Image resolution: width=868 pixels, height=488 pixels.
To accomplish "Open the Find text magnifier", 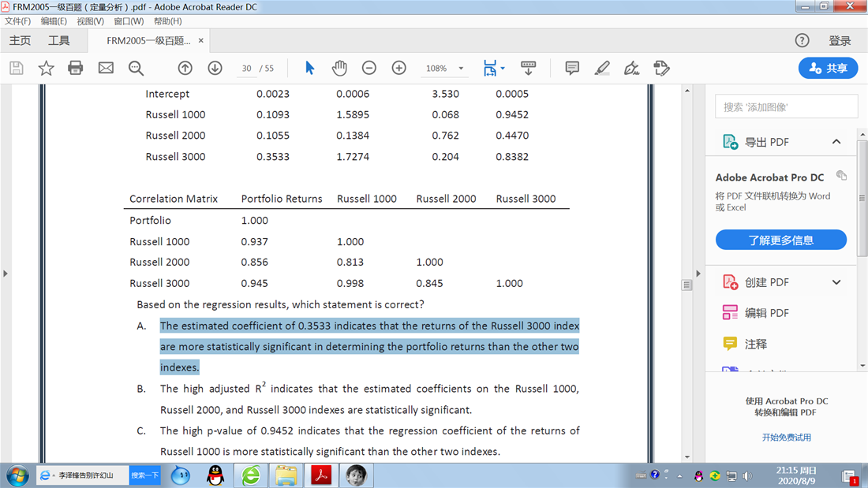I will click(137, 68).
